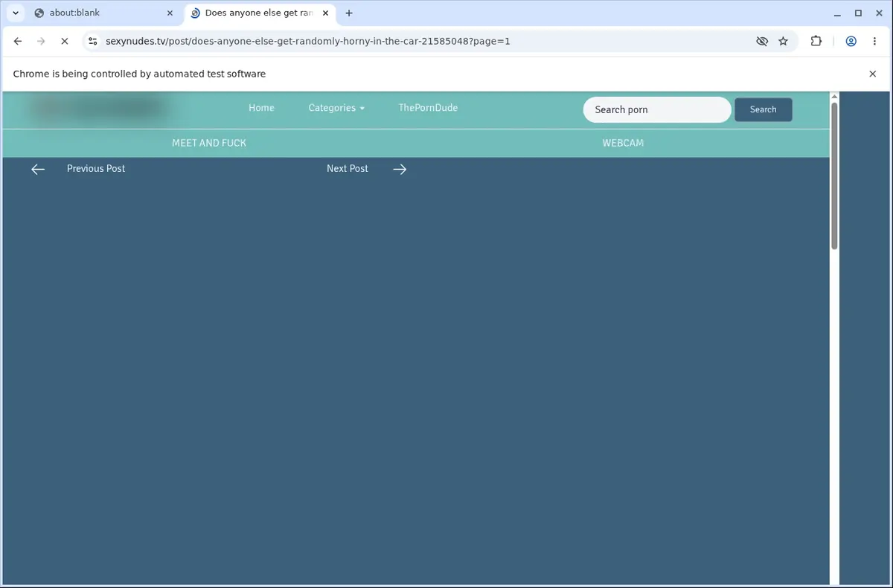Expand the Categories dropdown menu
893x588 pixels.
pyautogui.click(x=336, y=108)
